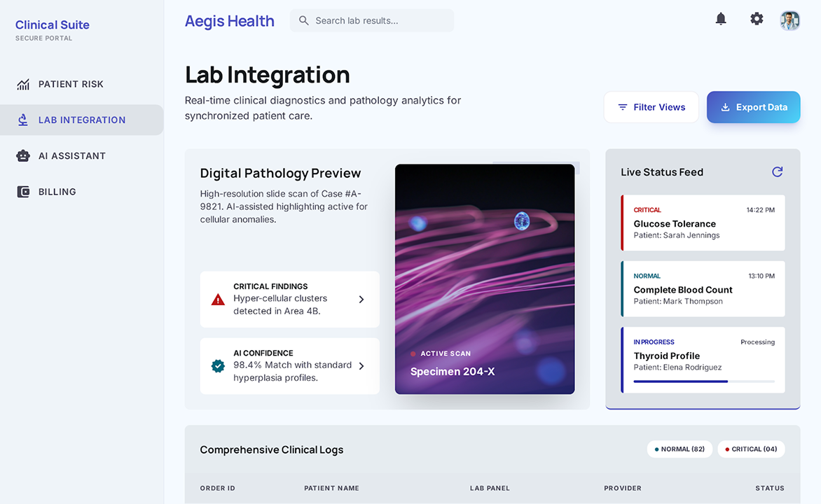Image resolution: width=821 pixels, height=504 pixels.
Task: Click the Billing section icon
Action: pos(24,191)
